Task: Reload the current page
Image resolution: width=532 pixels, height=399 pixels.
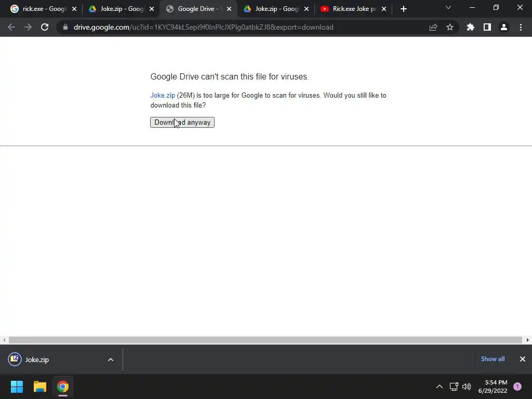Action: point(45,27)
